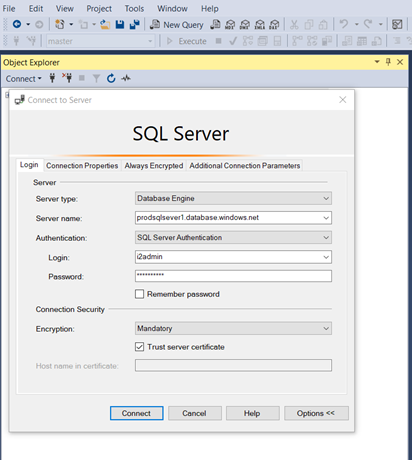412x460 pixels.
Task: Open the View menu
Action: click(65, 8)
